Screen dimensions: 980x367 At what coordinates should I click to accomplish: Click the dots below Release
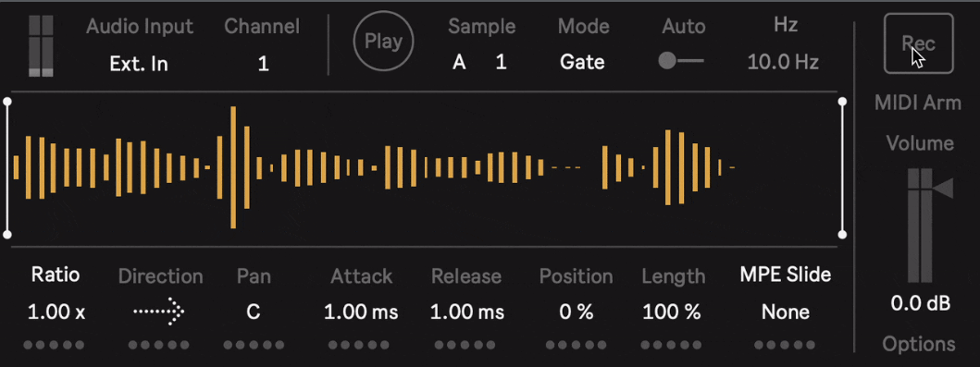click(x=465, y=345)
